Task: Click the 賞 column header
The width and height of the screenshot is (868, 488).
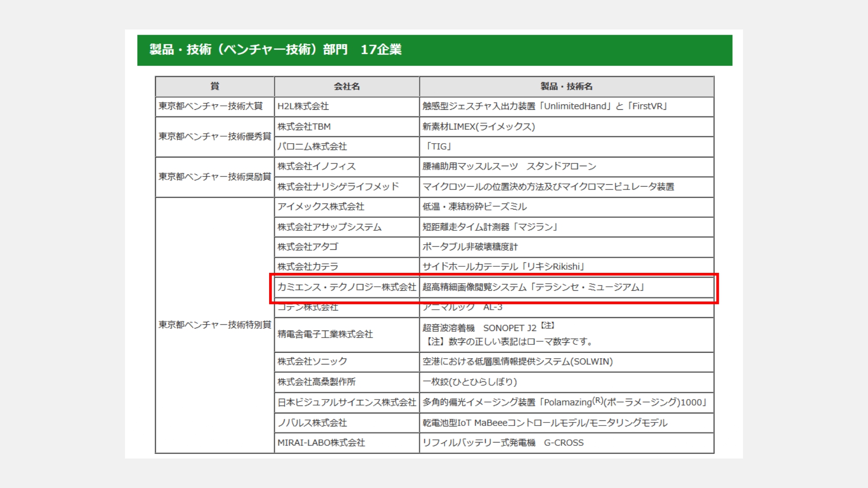Action: pyautogui.click(x=214, y=86)
